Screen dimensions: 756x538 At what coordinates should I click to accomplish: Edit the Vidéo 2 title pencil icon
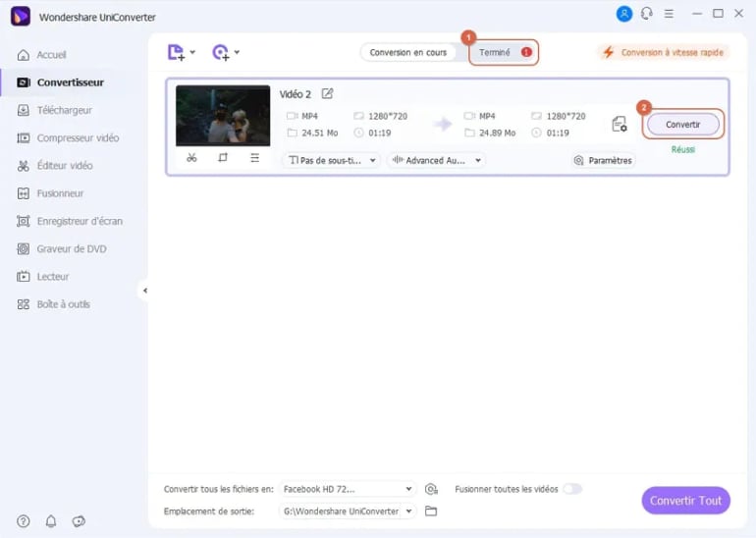tap(327, 93)
